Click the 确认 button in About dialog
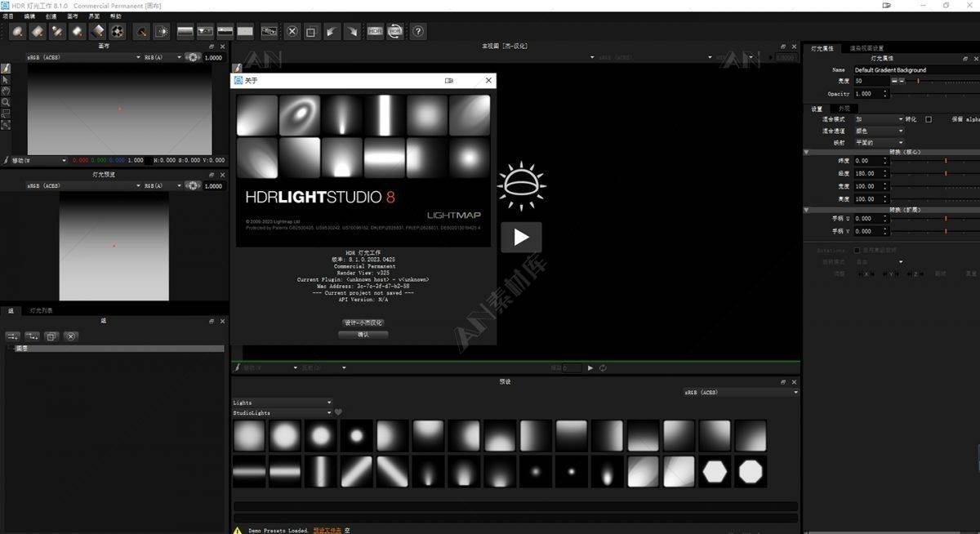The height and width of the screenshot is (534, 980). pyautogui.click(x=363, y=335)
